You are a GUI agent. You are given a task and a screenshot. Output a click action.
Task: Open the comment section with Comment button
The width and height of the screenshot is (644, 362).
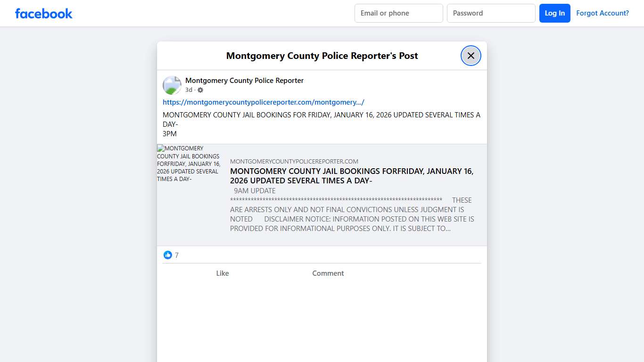[328, 273]
